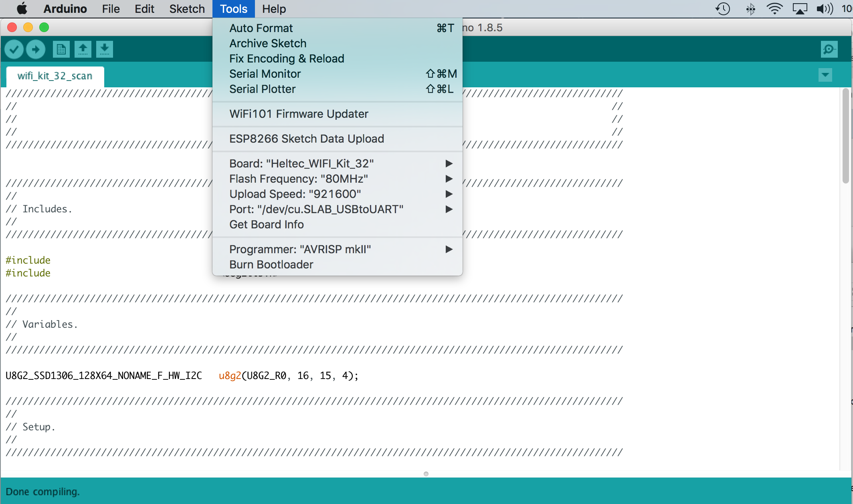Click the first #include line
The image size is (853, 504).
28,260
